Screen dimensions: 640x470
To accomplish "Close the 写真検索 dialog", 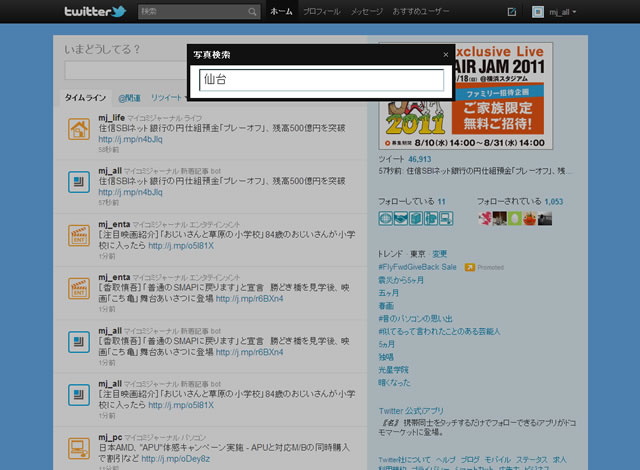I will click(x=446, y=55).
